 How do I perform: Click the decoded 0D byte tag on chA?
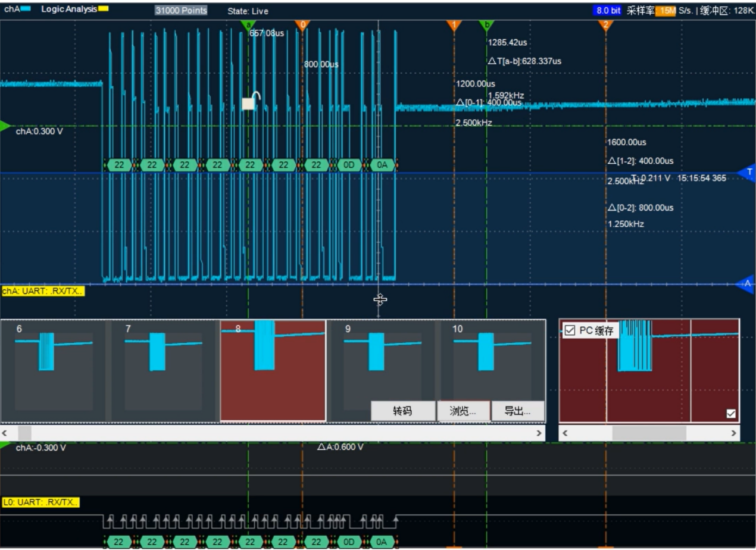coord(349,165)
